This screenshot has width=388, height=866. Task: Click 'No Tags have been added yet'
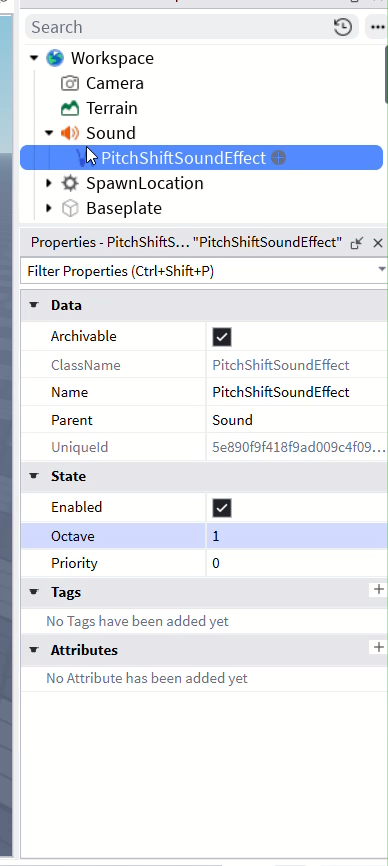pyautogui.click(x=137, y=621)
